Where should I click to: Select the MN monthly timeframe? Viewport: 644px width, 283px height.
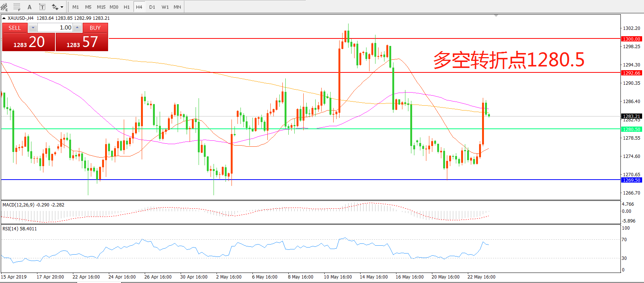tap(177, 7)
